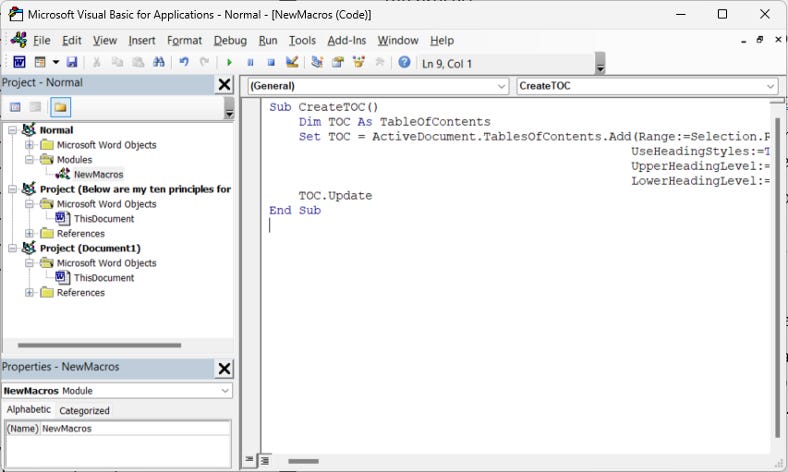
Task: Click the End Sub code line
Action: point(294,210)
